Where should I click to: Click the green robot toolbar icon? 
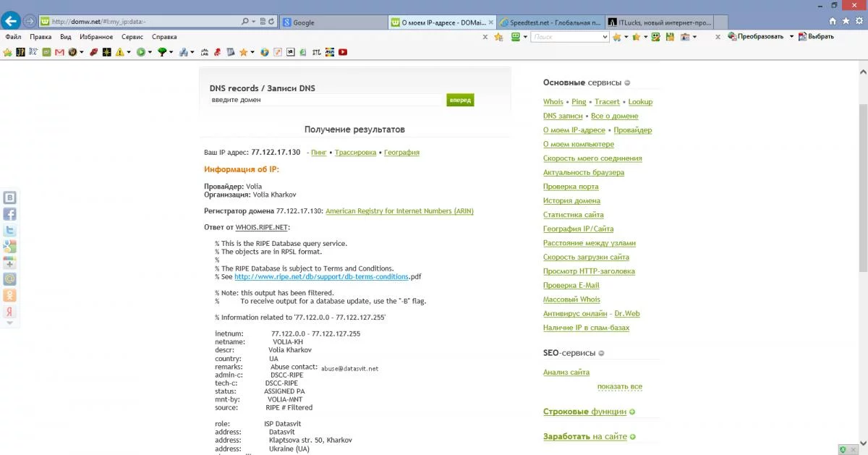click(516, 37)
